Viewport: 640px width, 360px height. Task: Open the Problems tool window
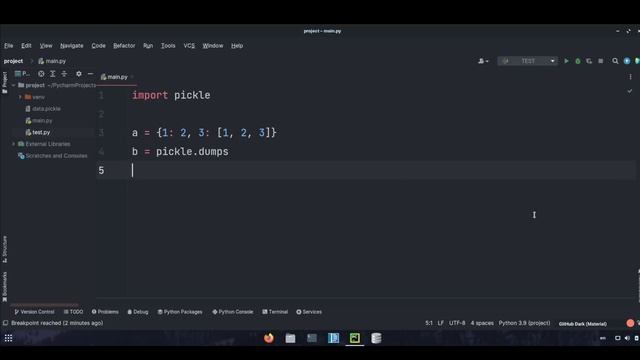click(105, 312)
